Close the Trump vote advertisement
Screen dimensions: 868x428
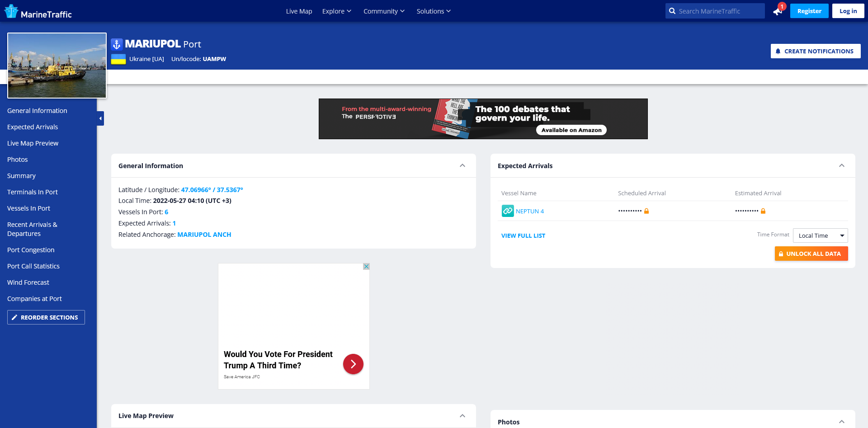(x=366, y=267)
